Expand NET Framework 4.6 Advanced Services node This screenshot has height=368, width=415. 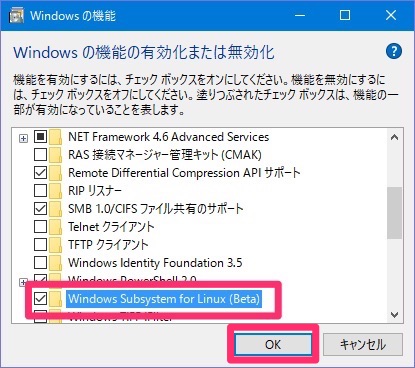click(x=23, y=138)
